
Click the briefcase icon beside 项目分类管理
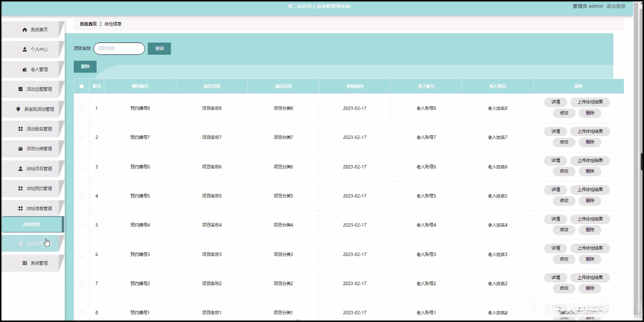pos(21,149)
